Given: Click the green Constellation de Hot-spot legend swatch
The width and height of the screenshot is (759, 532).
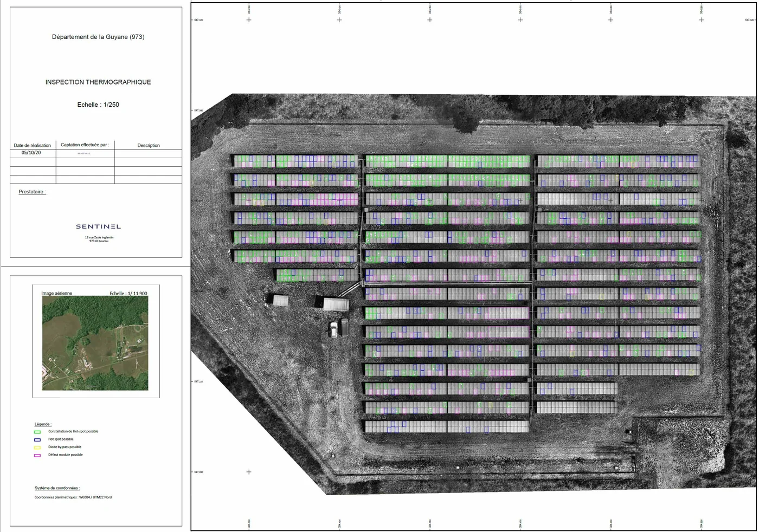Looking at the screenshot, I should coord(37,432).
